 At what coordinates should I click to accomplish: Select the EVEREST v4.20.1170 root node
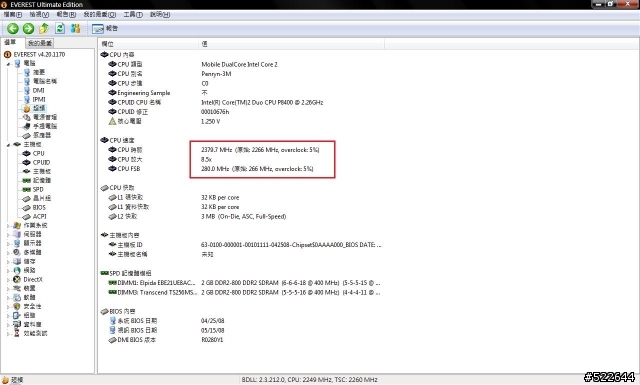click(39, 54)
